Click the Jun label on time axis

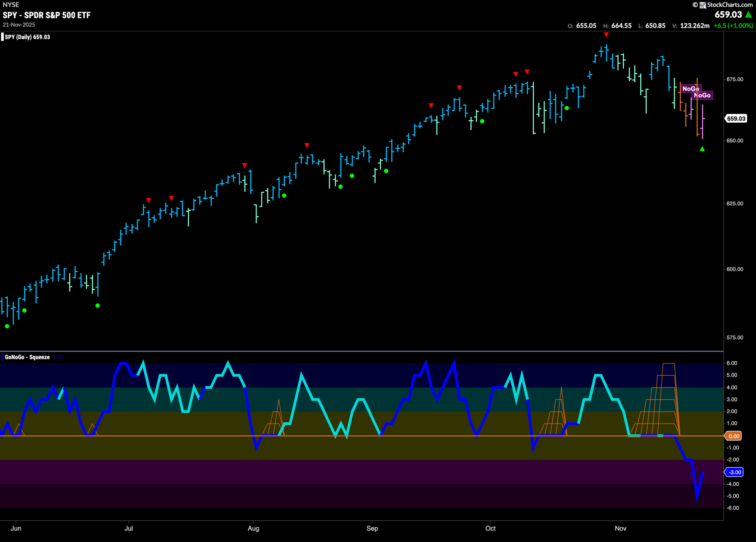[16, 528]
